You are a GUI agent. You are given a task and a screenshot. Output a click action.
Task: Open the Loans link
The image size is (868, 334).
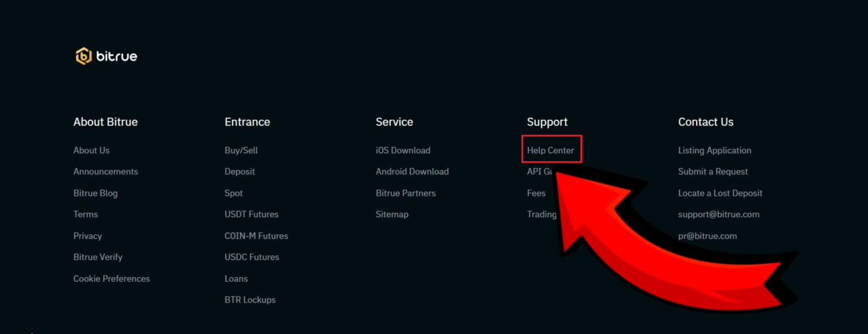[236, 279]
